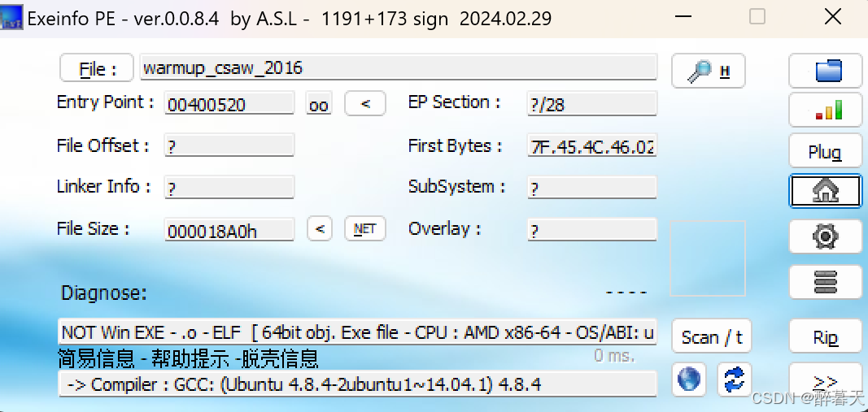Click the First Bytes field 7F.45.4C.46.02
The height and width of the screenshot is (412, 868).
point(591,146)
